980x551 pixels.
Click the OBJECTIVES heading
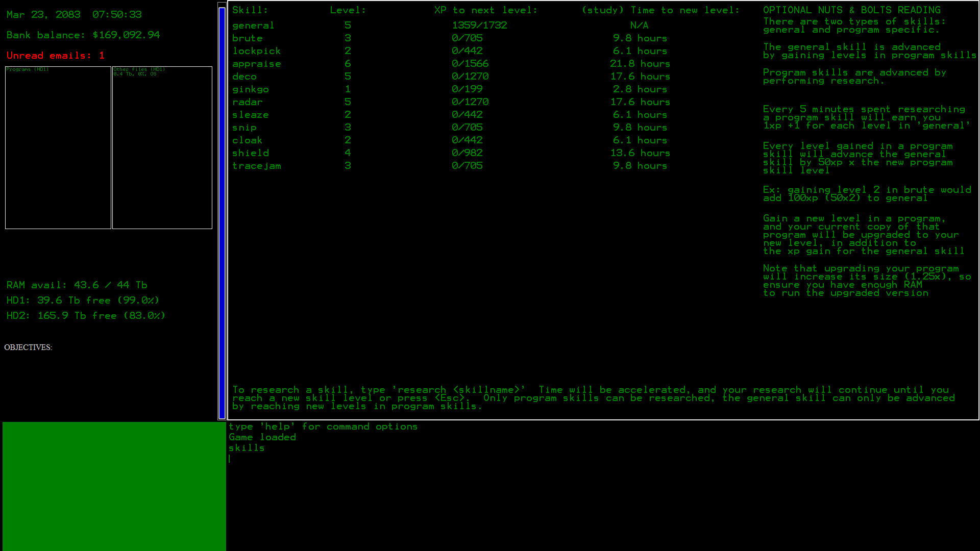(x=28, y=347)
